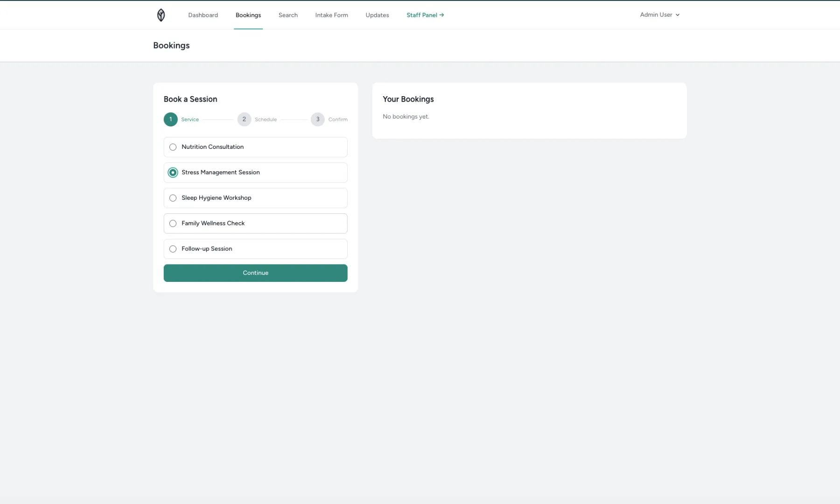Click the Staff Panel arrow icon

(x=441, y=14)
